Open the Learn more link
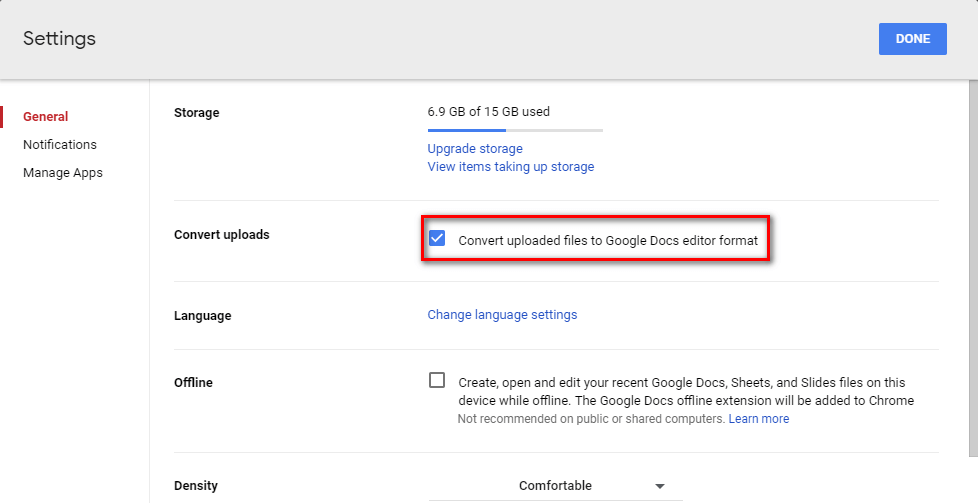This screenshot has width=978, height=503. pos(759,419)
